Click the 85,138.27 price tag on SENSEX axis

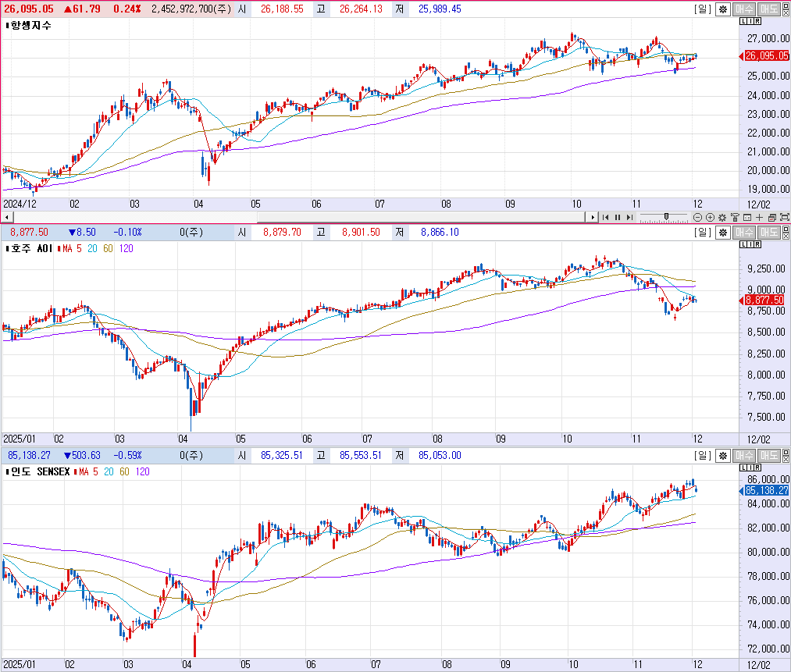[766, 490]
